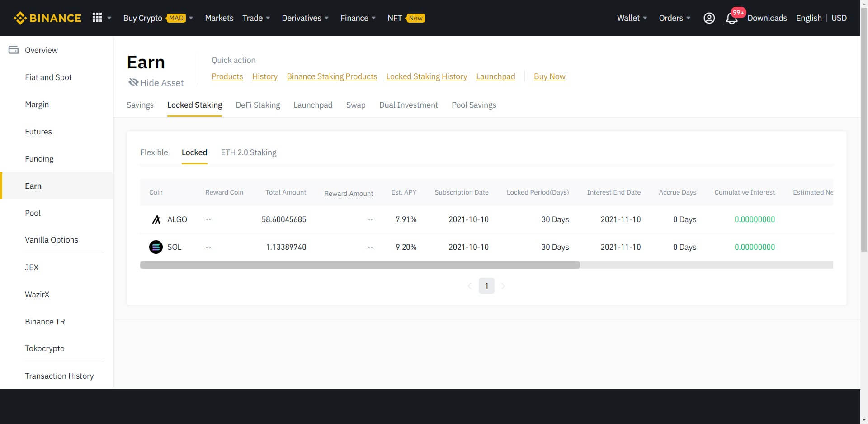Image resolution: width=868 pixels, height=424 pixels.
Task: Open Tokocrypto in the sidebar
Action: [x=45, y=348]
